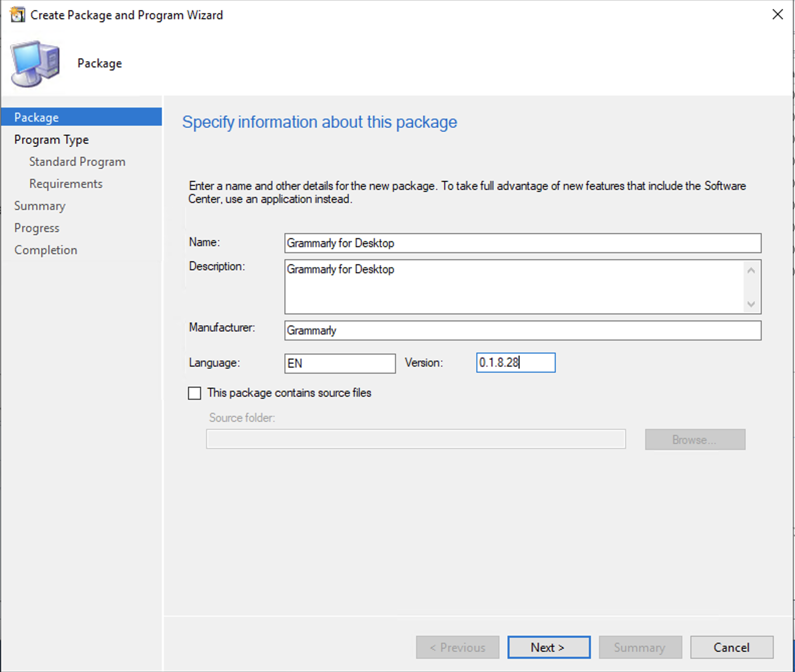Click the Description scrollbar up arrow
Image resolution: width=795 pixels, height=672 pixels.
(x=751, y=271)
